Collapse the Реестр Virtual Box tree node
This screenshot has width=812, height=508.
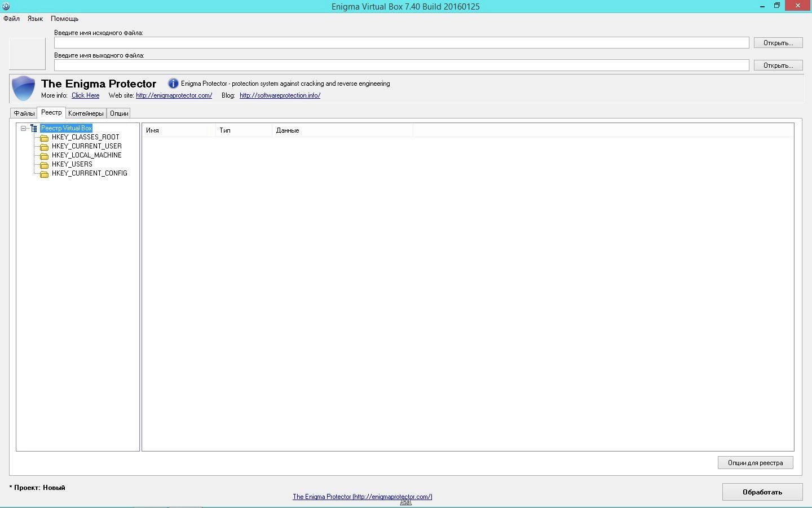point(24,128)
